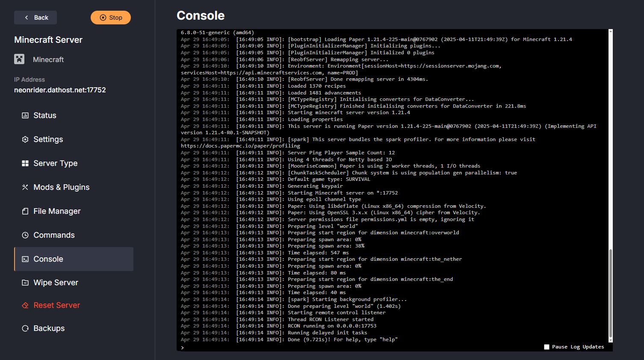Open the Status section

pos(44,115)
